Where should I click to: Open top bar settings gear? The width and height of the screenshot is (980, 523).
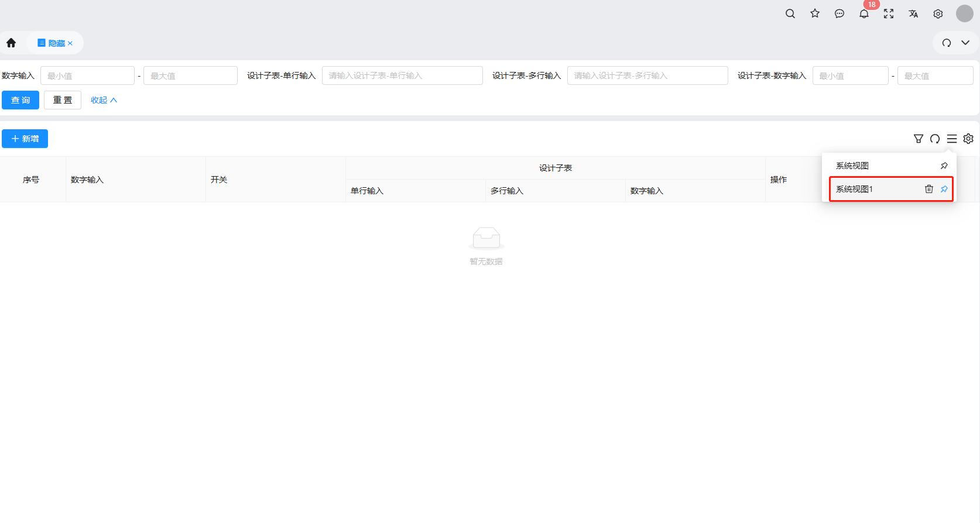pos(938,13)
